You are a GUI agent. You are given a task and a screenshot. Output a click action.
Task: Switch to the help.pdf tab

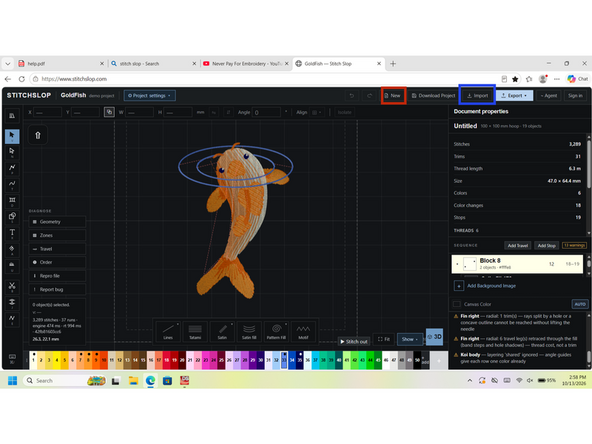click(60, 64)
